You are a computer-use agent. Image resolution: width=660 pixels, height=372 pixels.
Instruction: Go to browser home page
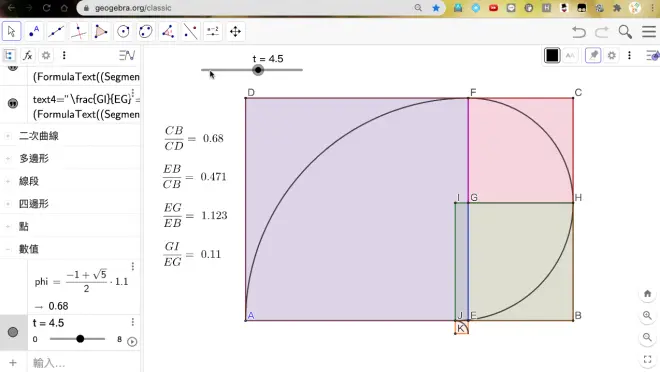(64, 8)
